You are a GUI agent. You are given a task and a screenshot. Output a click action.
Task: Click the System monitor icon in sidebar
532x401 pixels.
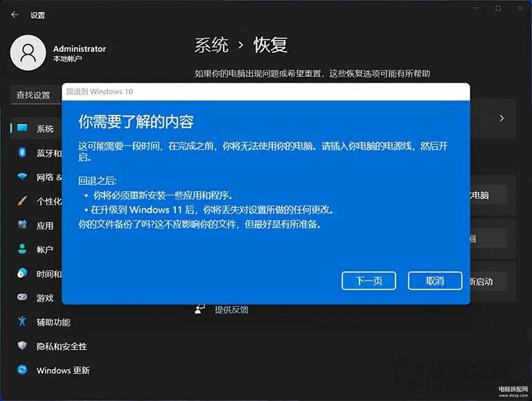[x=23, y=128]
